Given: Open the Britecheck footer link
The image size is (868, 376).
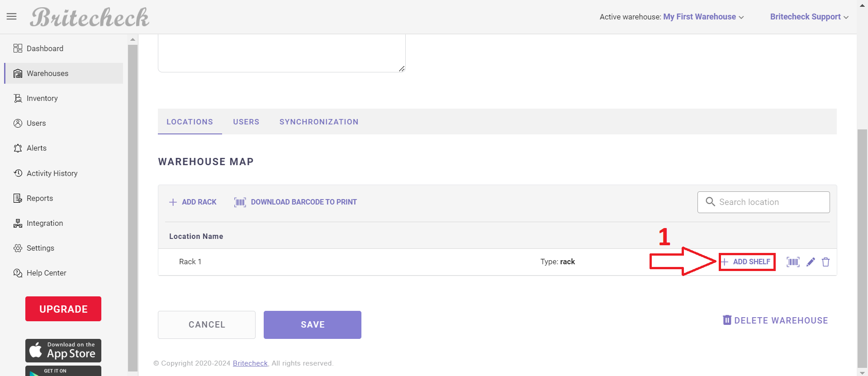Looking at the screenshot, I should [x=250, y=363].
